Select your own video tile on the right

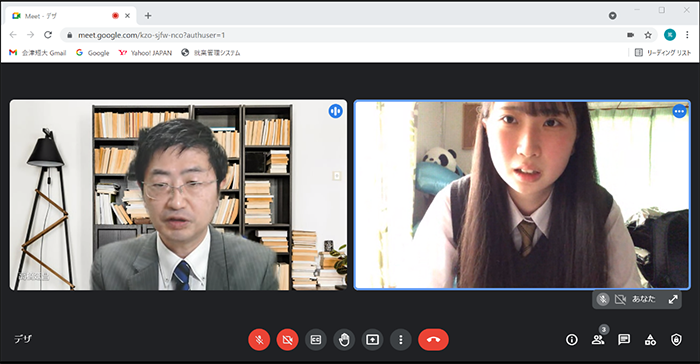522,195
